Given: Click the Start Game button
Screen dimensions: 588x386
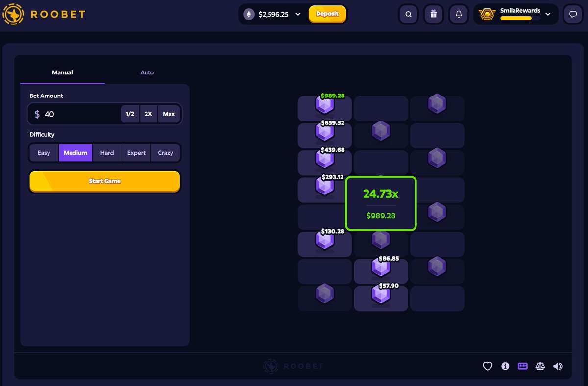Looking at the screenshot, I should pyautogui.click(x=105, y=181).
